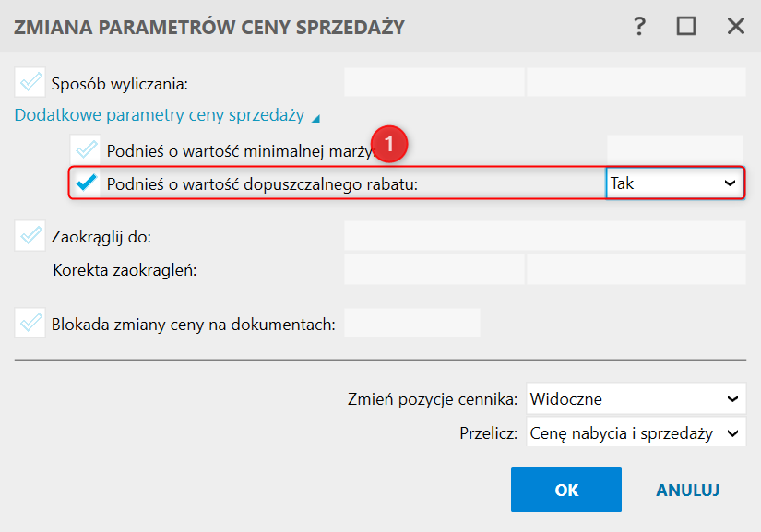Uncheck Podnieś o wartość dopuszczalnego rabatu
The width and height of the screenshot is (761, 532).
(x=87, y=183)
